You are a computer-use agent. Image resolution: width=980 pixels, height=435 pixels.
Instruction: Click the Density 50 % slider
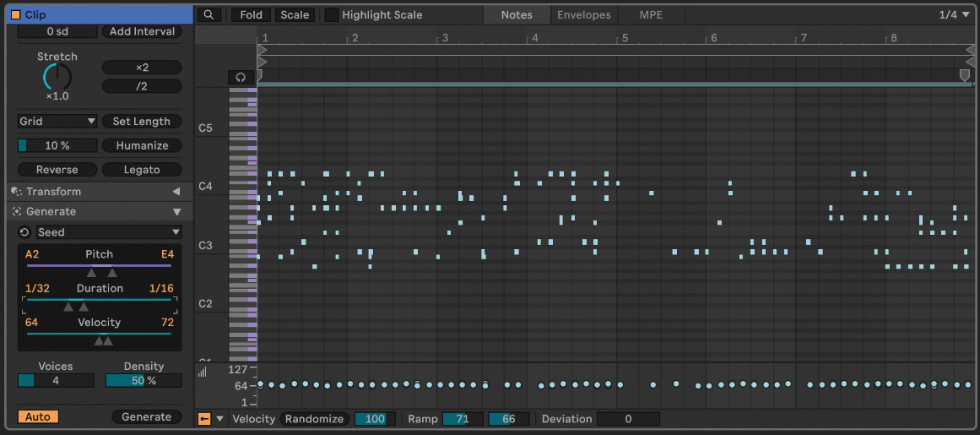click(x=143, y=380)
